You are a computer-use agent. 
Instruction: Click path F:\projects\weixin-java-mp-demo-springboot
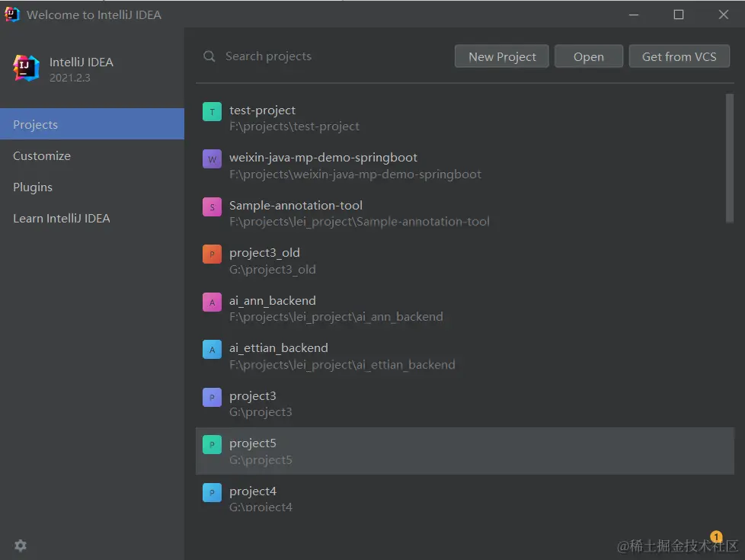point(356,174)
